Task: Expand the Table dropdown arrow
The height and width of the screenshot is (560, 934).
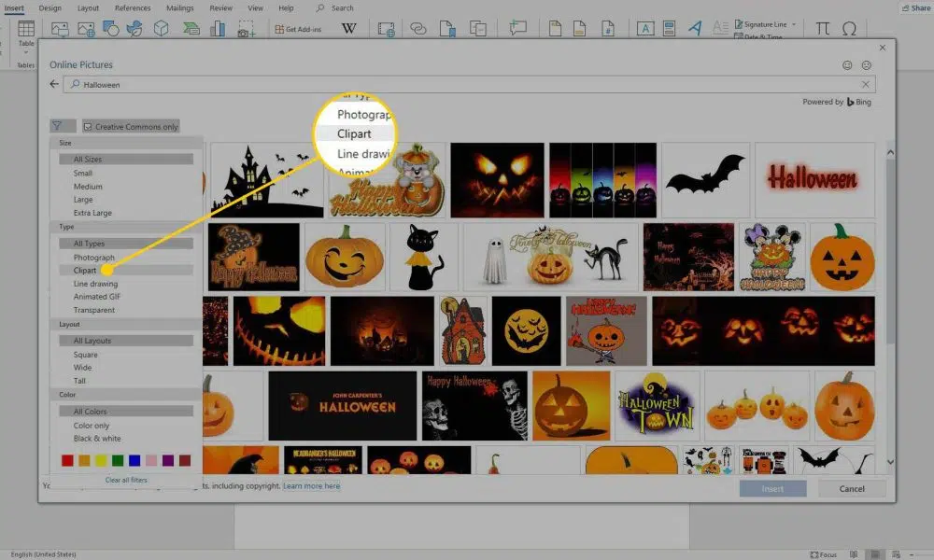Action: [x=26, y=52]
